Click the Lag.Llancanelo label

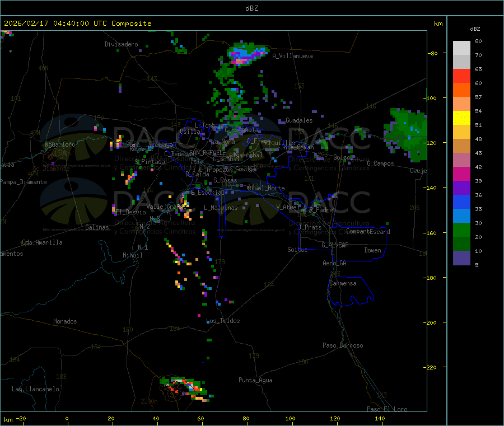pos(35,389)
